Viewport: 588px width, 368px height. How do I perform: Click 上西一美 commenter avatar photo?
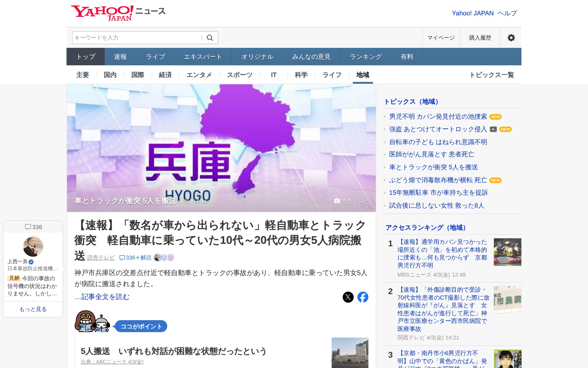coord(33,247)
